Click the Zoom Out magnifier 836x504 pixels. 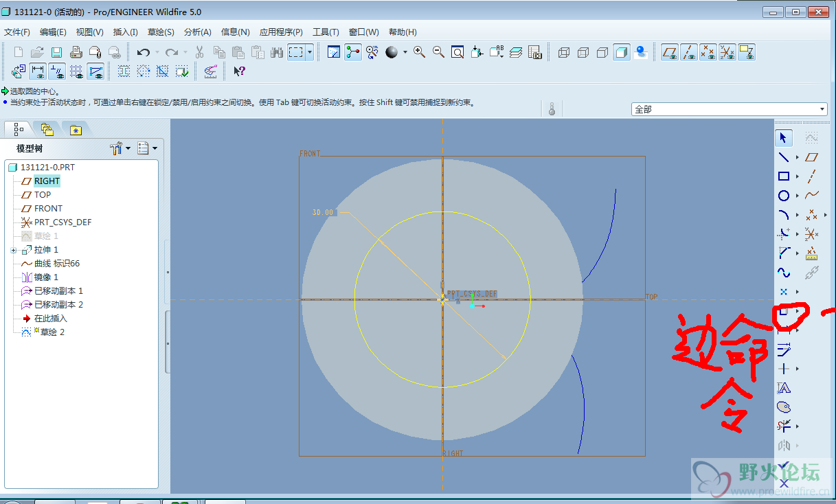[x=438, y=52]
